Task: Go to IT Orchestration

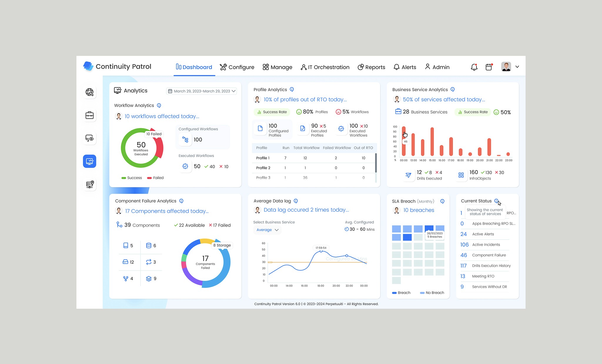Action: coord(325,67)
